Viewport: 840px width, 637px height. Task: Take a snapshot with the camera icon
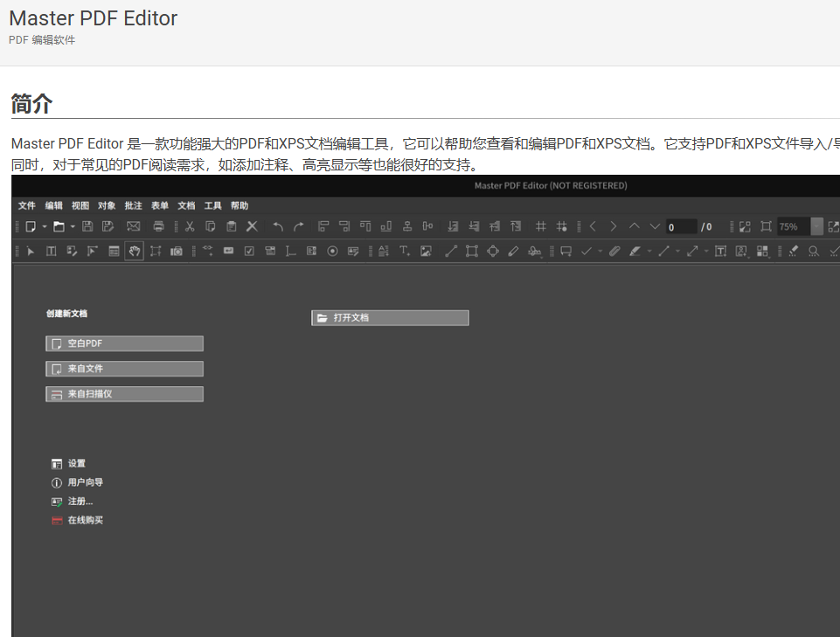[x=176, y=251]
